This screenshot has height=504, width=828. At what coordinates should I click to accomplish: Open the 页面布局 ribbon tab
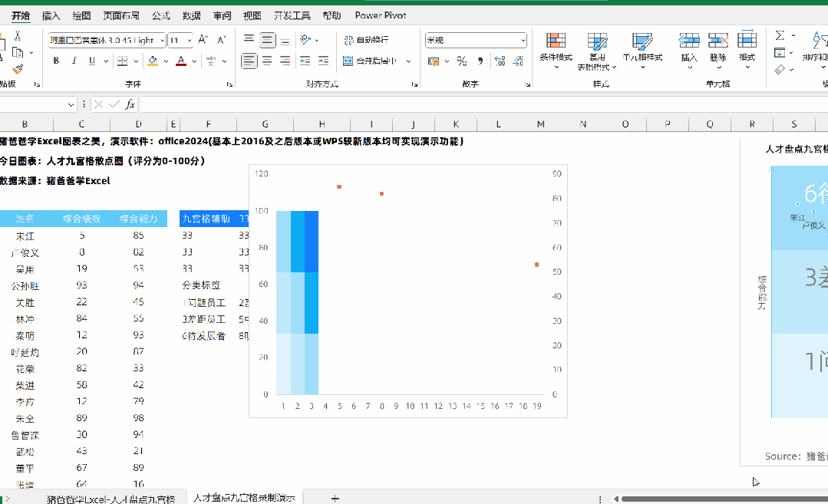click(121, 15)
